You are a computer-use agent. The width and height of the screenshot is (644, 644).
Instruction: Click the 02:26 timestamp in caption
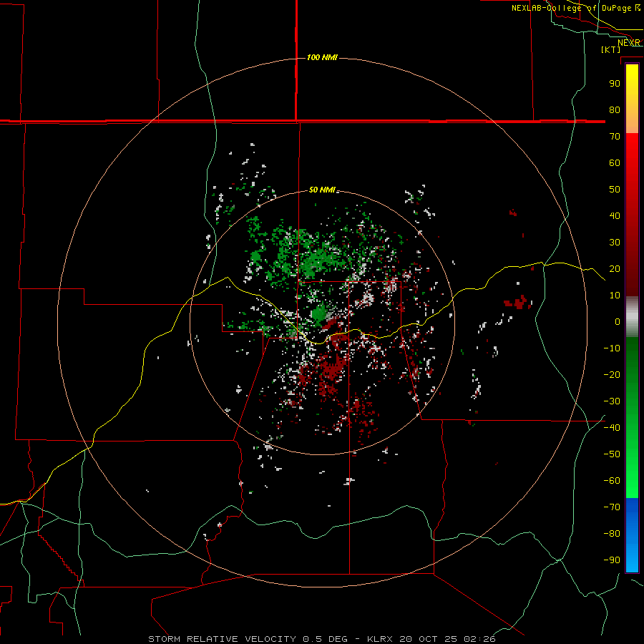479,639
